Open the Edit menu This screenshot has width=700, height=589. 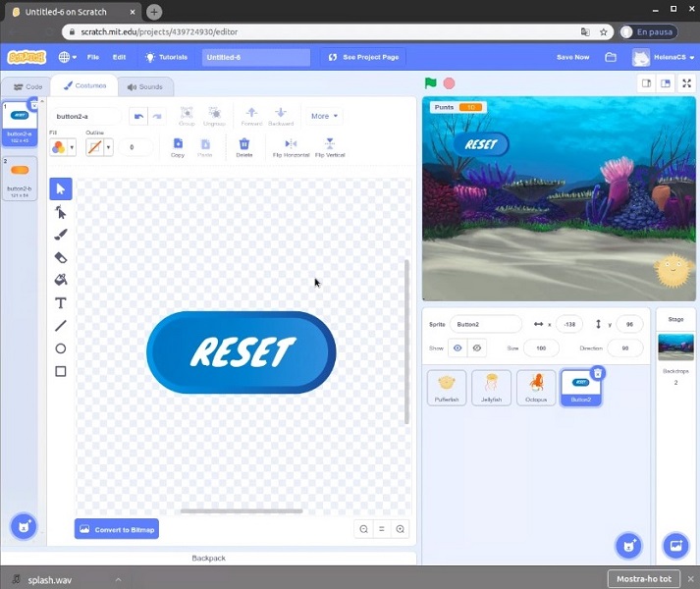[119, 57]
